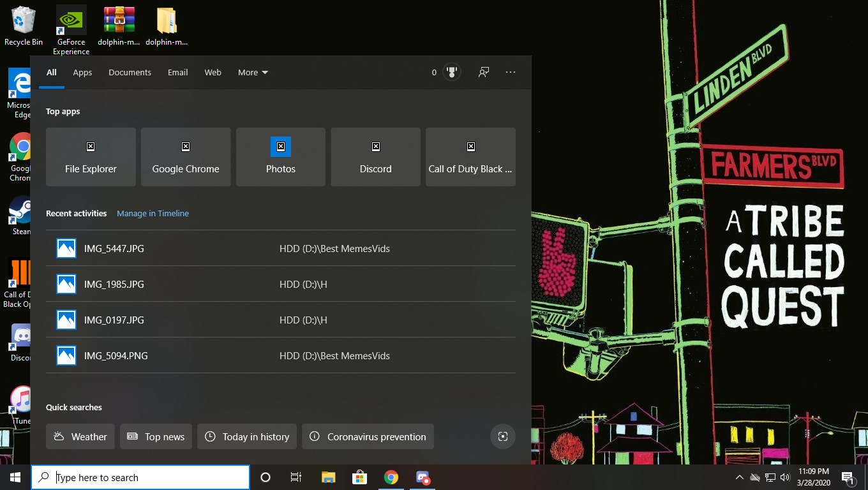This screenshot has width=868, height=490.
Task: Focus the Type here to search box
Action: [140, 477]
